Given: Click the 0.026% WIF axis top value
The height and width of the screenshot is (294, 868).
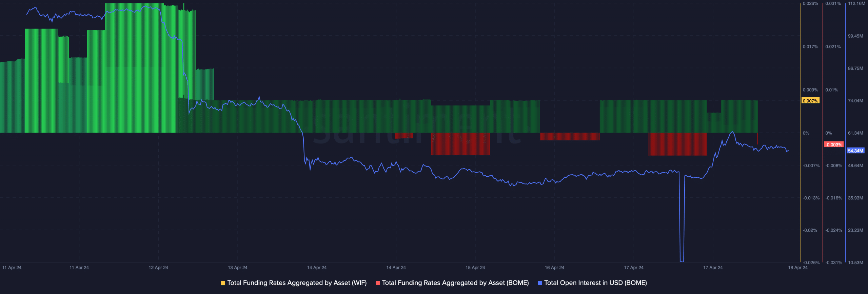Looking at the screenshot, I should pos(810,3).
